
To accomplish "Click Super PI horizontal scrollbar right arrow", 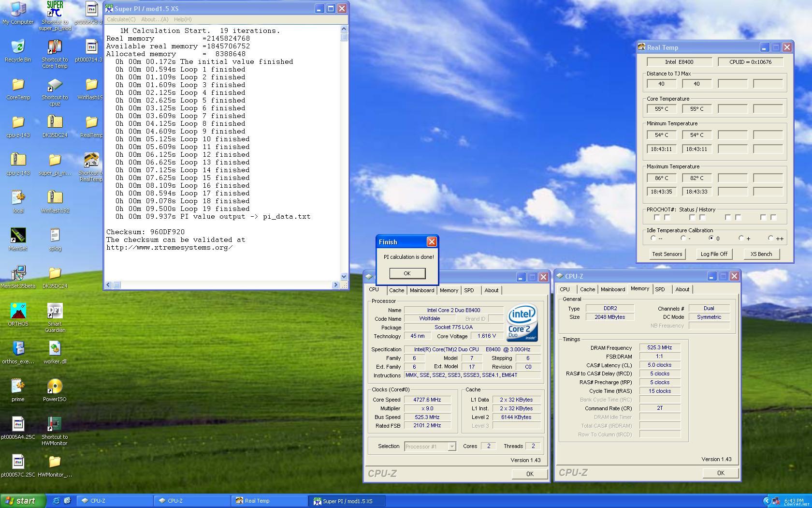I will (x=335, y=285).
